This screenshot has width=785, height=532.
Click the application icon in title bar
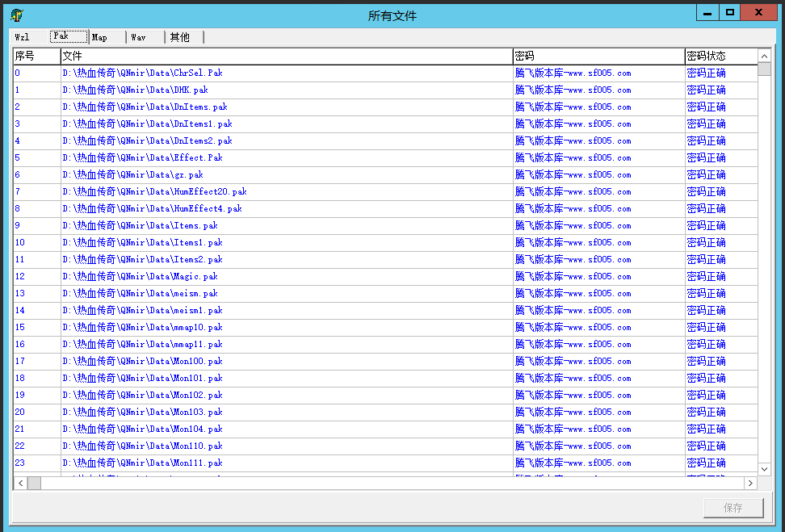click(17, 15)
